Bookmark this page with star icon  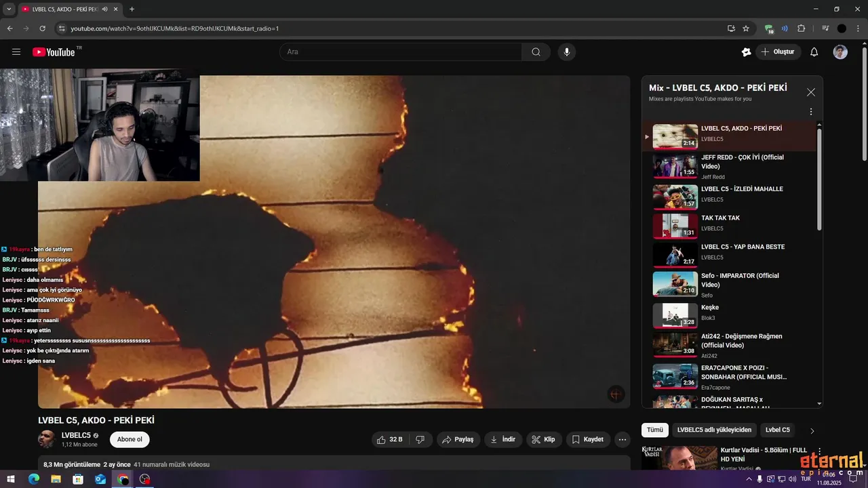[746, 28]
